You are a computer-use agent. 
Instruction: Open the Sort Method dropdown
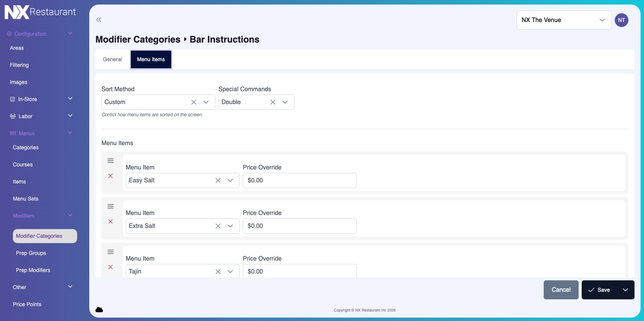[x=206, y=102]
